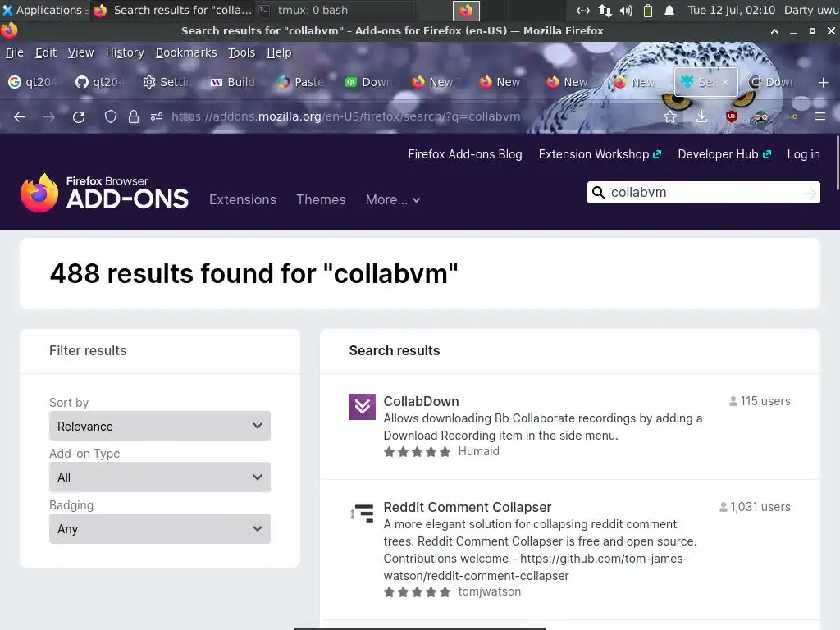840x630 pixels.
Task: Open the volume control in system tray
Action: tap(626, 10)
